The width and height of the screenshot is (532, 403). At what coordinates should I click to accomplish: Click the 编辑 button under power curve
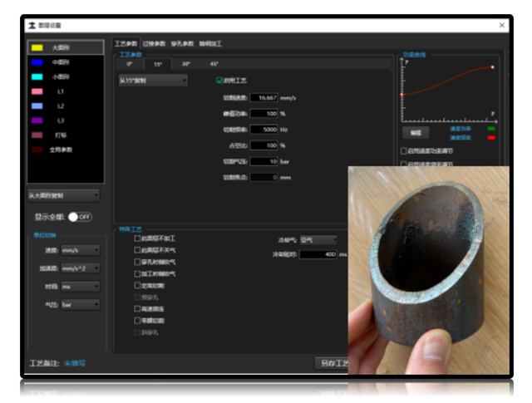click(415, 132)
